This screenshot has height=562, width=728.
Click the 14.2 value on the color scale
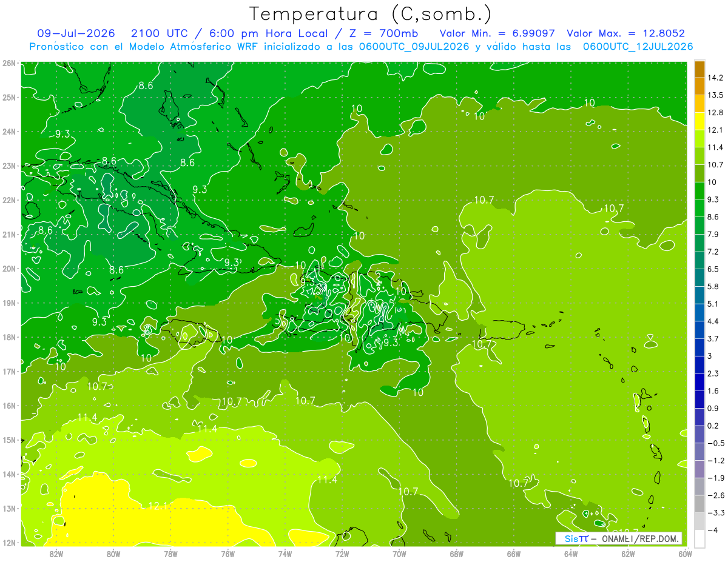click(x=715, y=78)
